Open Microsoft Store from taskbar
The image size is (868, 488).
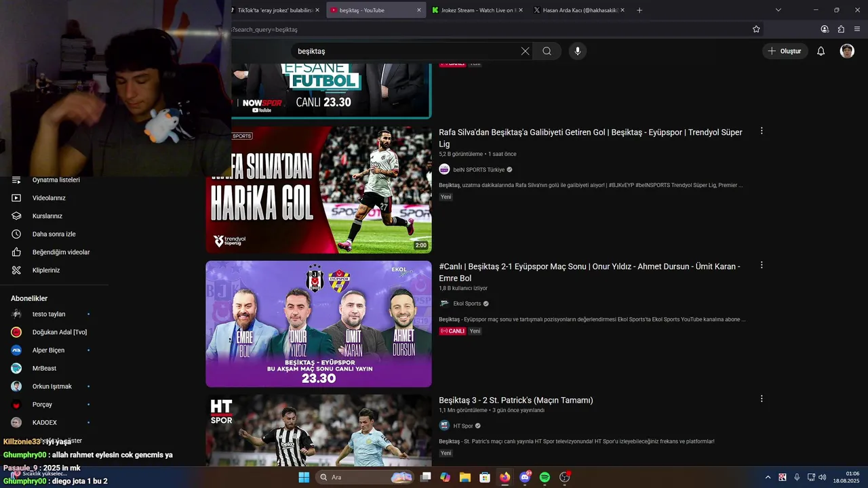485,477
